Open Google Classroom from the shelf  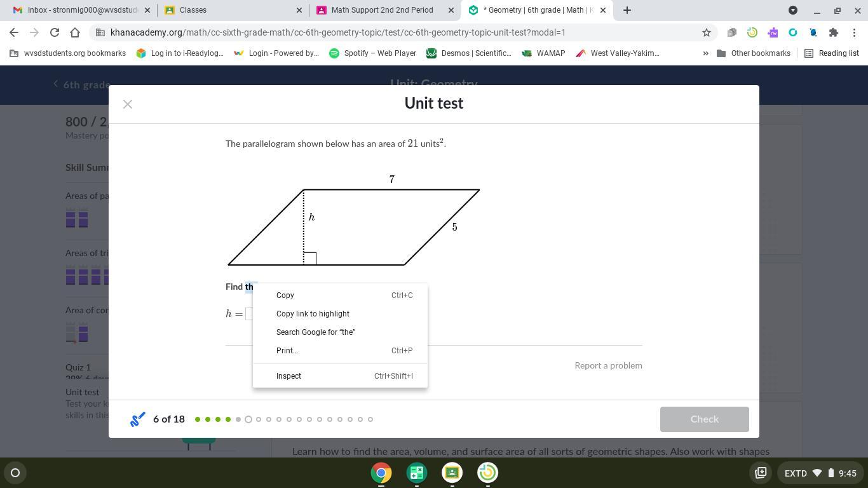452,473
